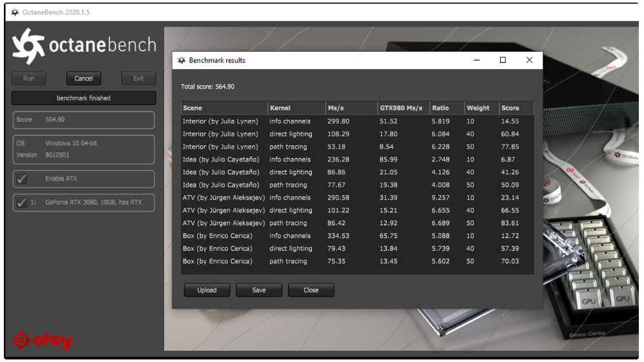Save the benchmark results

[259, 290]
